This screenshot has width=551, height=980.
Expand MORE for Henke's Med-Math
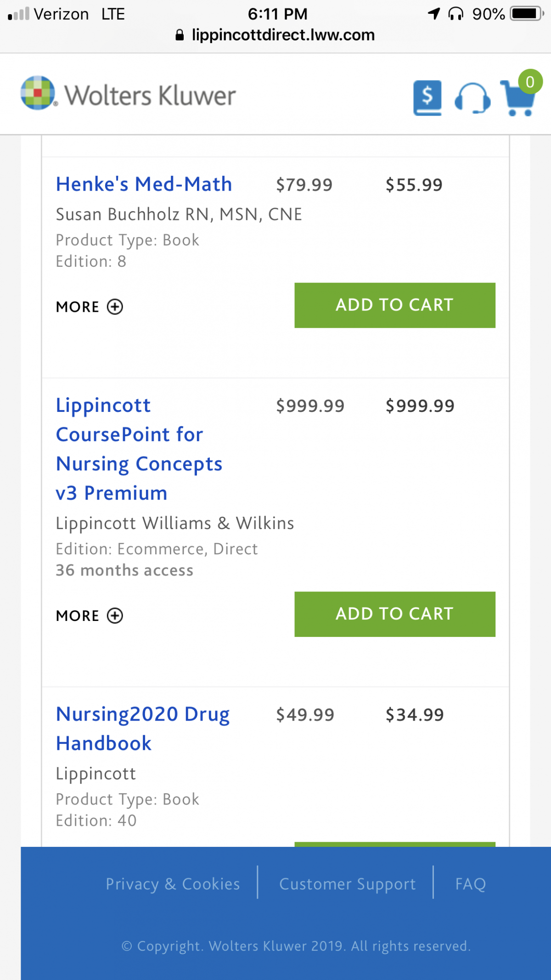[x=90, y=307]
